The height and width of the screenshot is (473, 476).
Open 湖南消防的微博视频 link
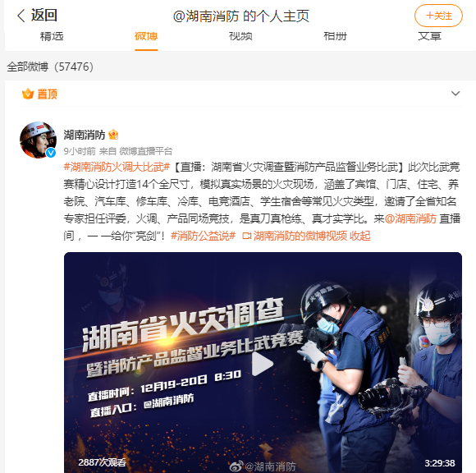point(295,236)
